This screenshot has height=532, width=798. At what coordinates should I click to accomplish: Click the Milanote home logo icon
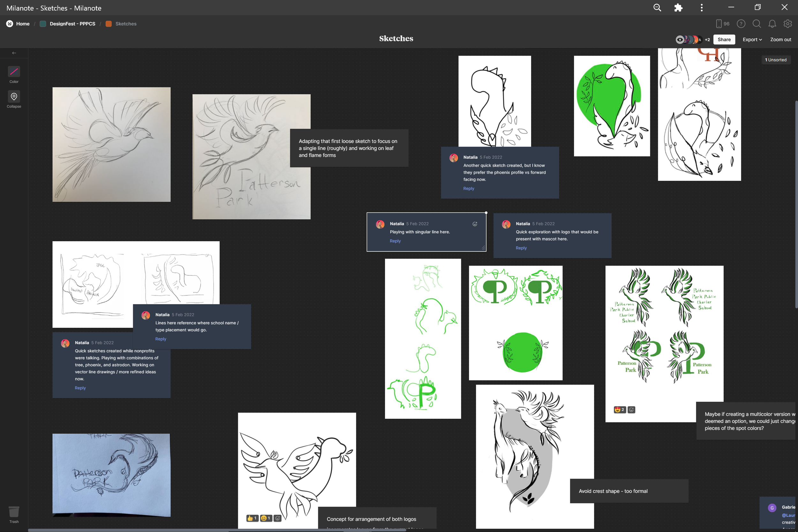tap(10, 24)
